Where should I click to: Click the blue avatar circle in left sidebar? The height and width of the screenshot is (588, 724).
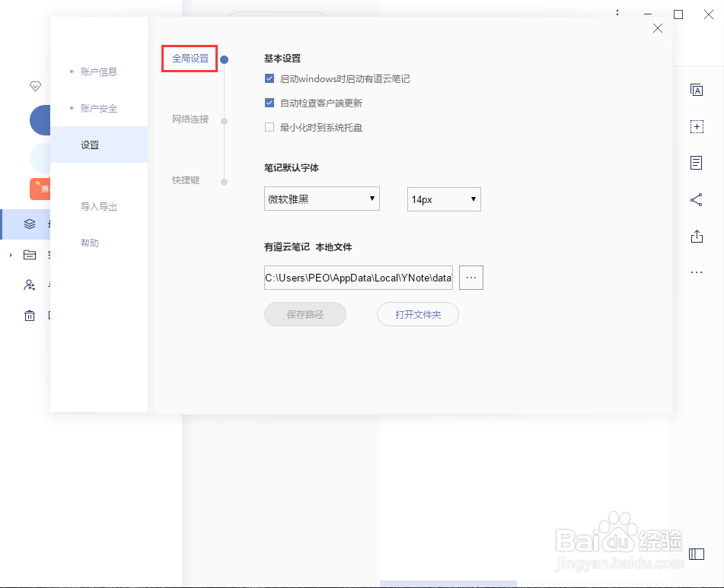pos(40,120)
